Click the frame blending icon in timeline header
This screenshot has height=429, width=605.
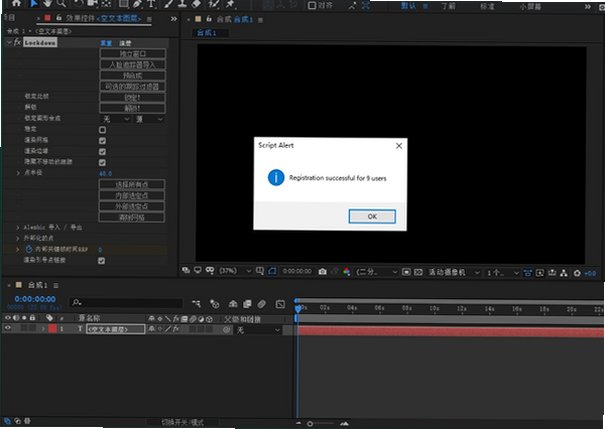pyautogui.click(x=247, y=304)
